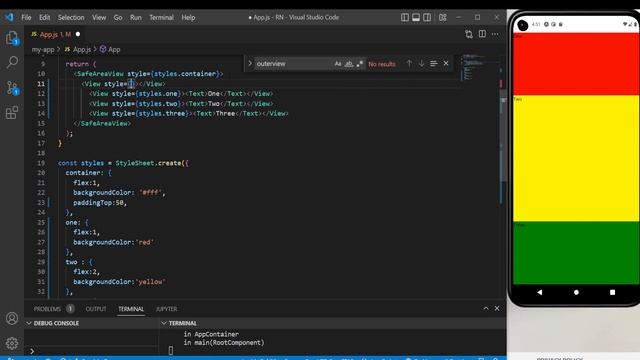Viewport: 640px width, 360px height.
Task: Tap the yellow view in emulator
Action: [x=576, y=159]
